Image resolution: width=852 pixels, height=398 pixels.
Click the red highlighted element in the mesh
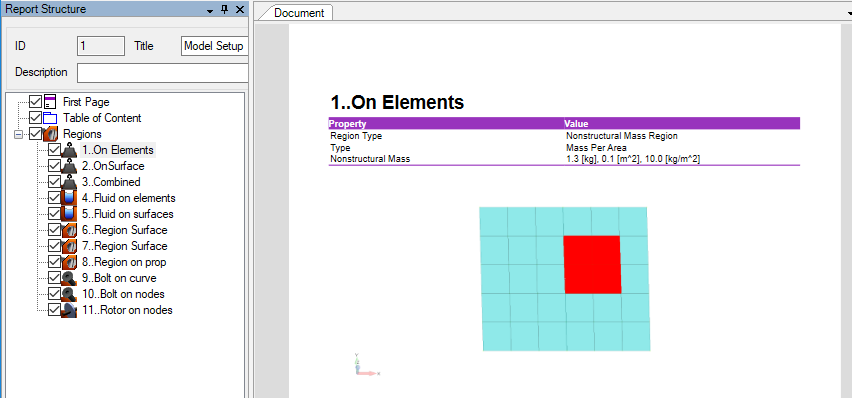coord(592,264)
